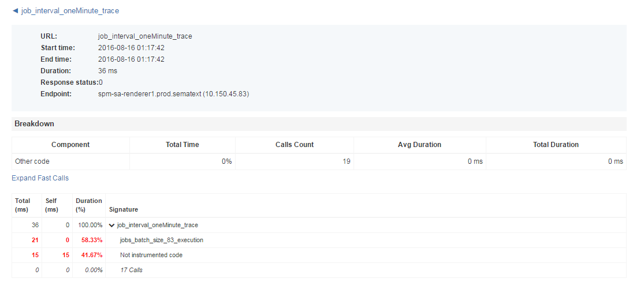The image size is (644, 301).
Task: Click the Calls Count column header
Action: [295, 145]
